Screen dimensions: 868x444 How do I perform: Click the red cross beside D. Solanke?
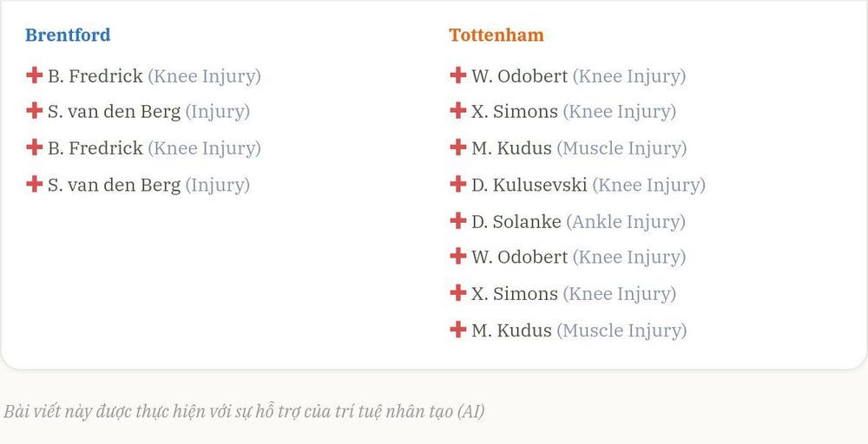457,220
